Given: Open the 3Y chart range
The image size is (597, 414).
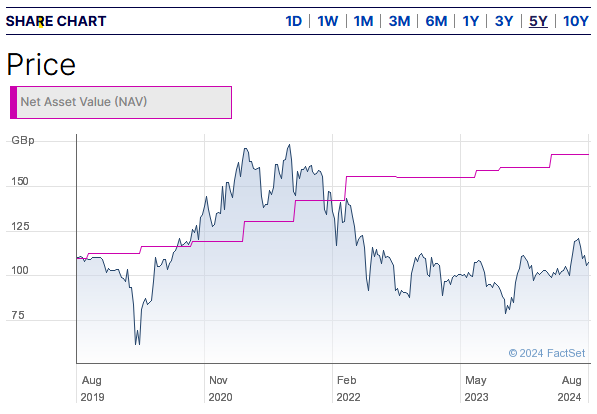Looking at the screenshot, I should click(x=504, y=21).
